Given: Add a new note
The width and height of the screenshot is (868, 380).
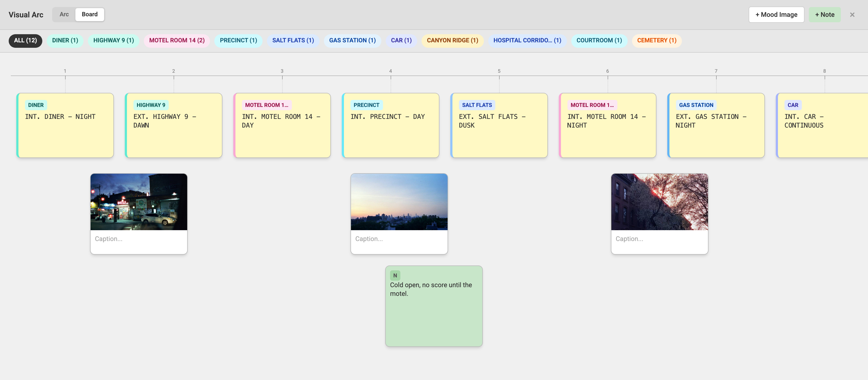Looking at the screenshot, I should [x=825, y=14].
